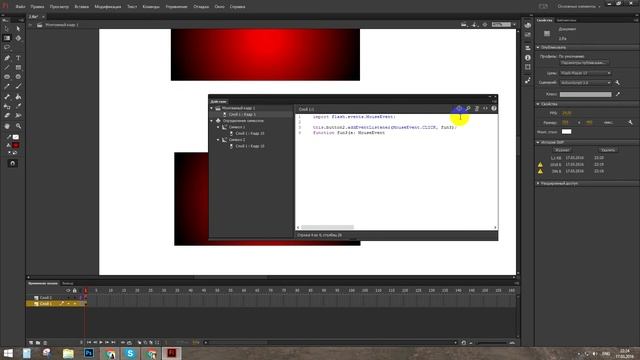Click the pencil icon next to Класс field

coord(618,94)
